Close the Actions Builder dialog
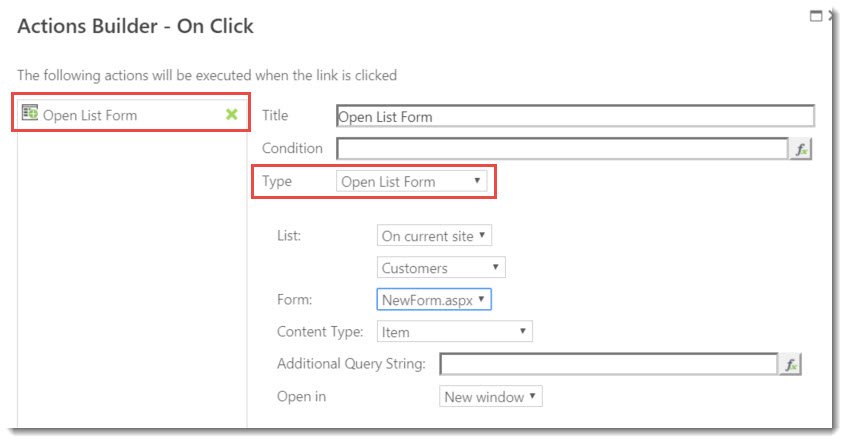Image resolution: width=847 pixels, height=443 pixels. (x=832, y=16)
